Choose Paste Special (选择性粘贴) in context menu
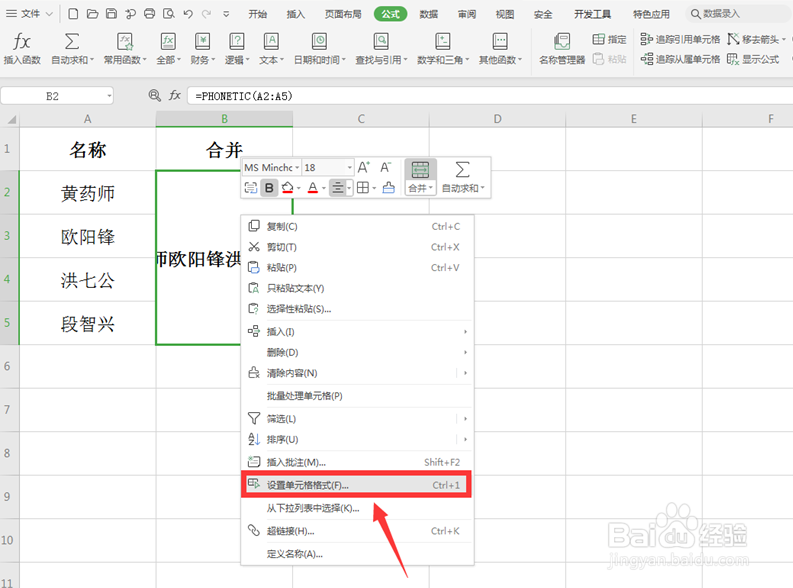This screenshot has height=588, width=793. 357,309
